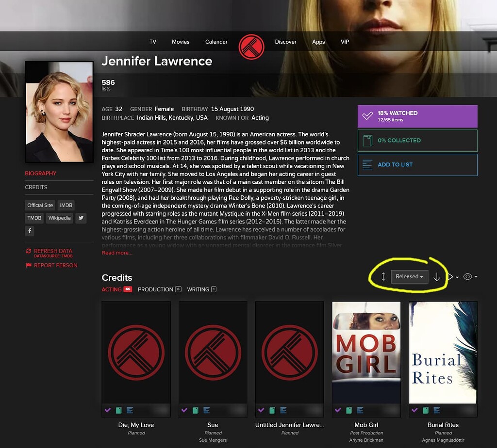Open the Movies menu item
The width and height of the screenshot is (497, 448).
pos(181,42)
